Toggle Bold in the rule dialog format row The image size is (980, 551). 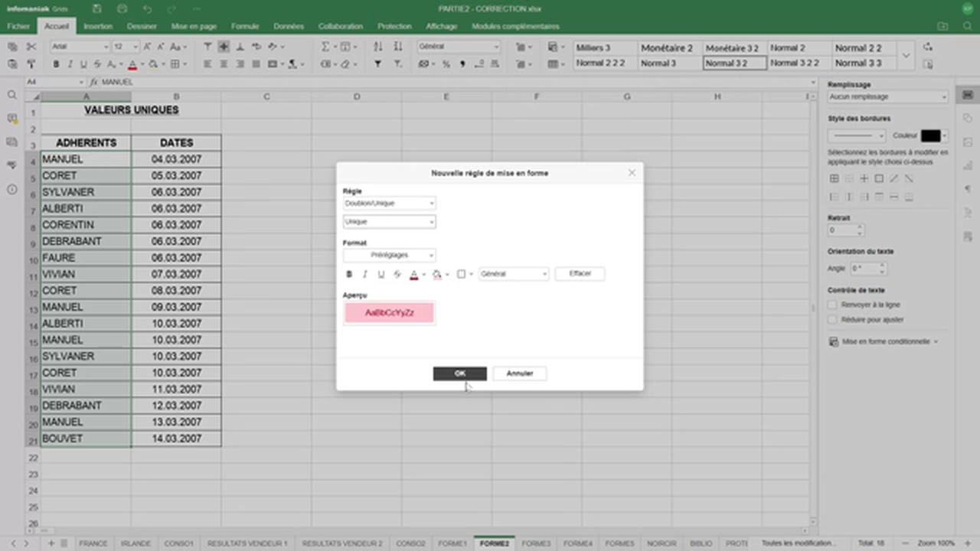click(349, 274)
